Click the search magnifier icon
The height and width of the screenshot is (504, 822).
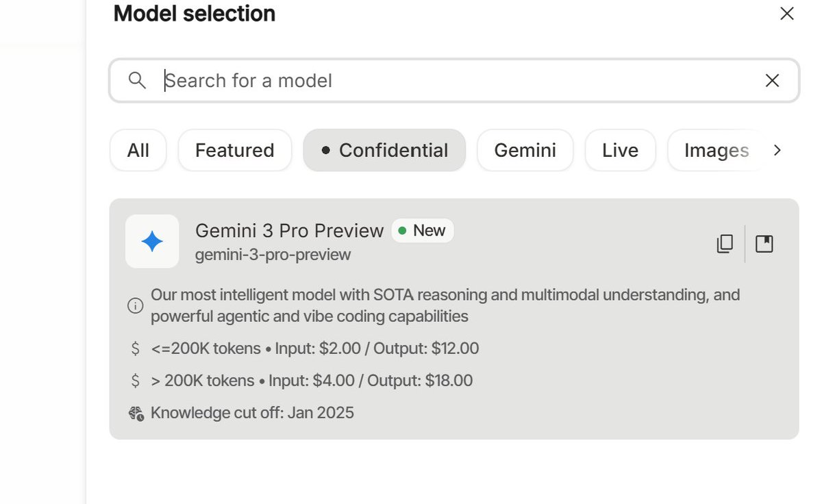137,80
